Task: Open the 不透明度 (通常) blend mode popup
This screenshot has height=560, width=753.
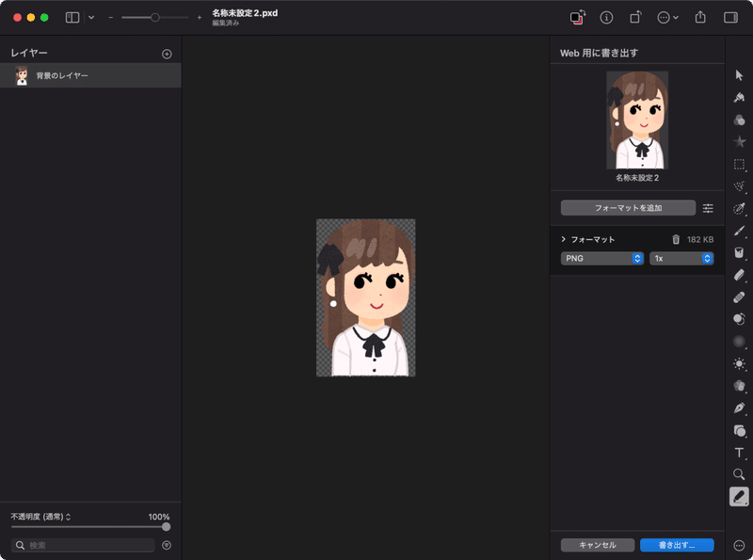Action: point(40,517)
